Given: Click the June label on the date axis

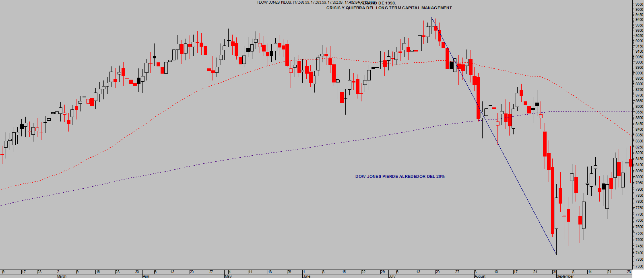Looking at the screenshot, I should [306, 276].
